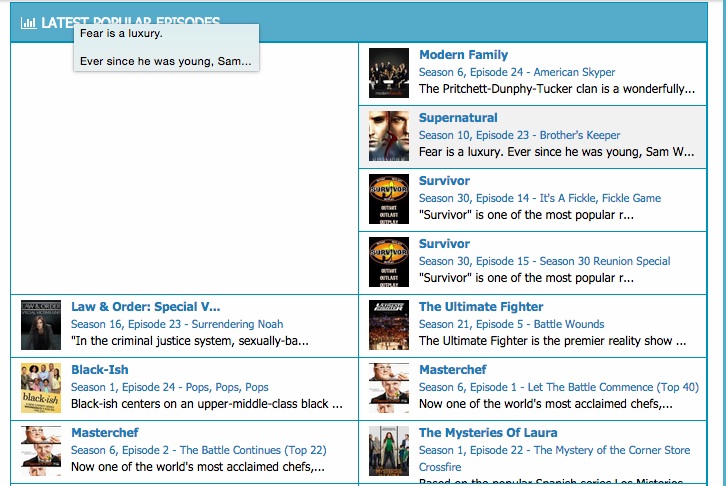Screen dimensions: 726x486
Task: Click the bar chart icon in header
Action: [28, 22]
